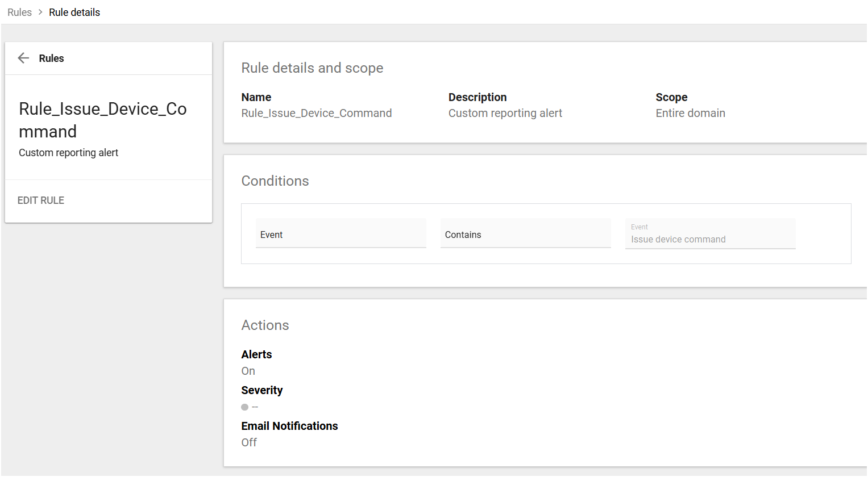
Task: Click the breadcrumb chevron separator
Action: 40,12
